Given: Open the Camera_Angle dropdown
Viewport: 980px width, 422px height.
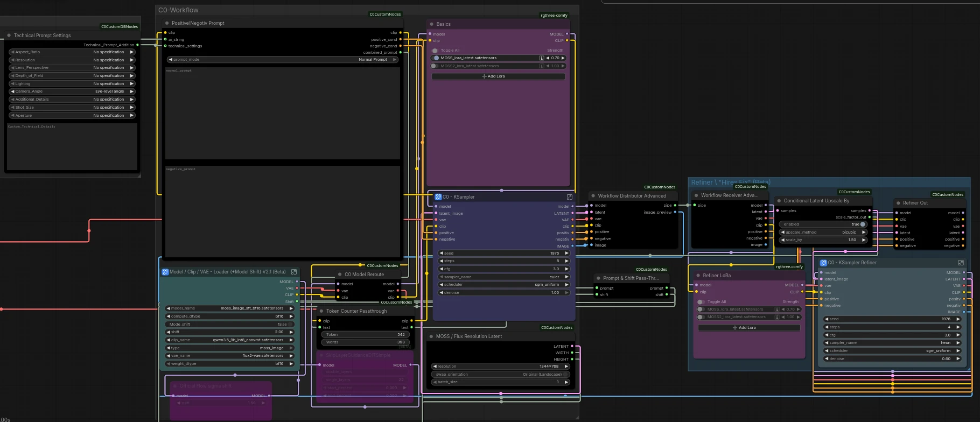Looking at the screenshot, I should click(x=72, y=92).
